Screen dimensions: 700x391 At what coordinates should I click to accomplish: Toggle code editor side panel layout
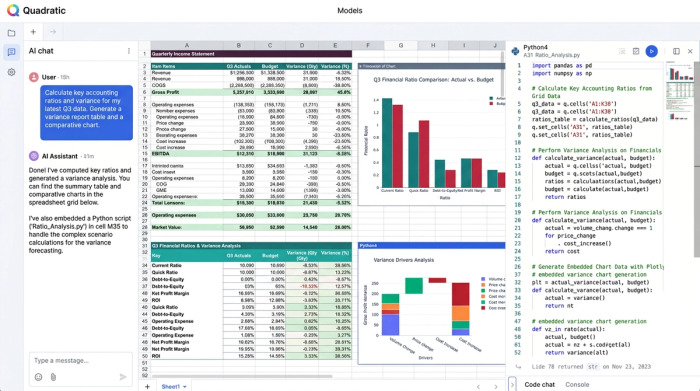pyautogui.click(x=676, y=51)
